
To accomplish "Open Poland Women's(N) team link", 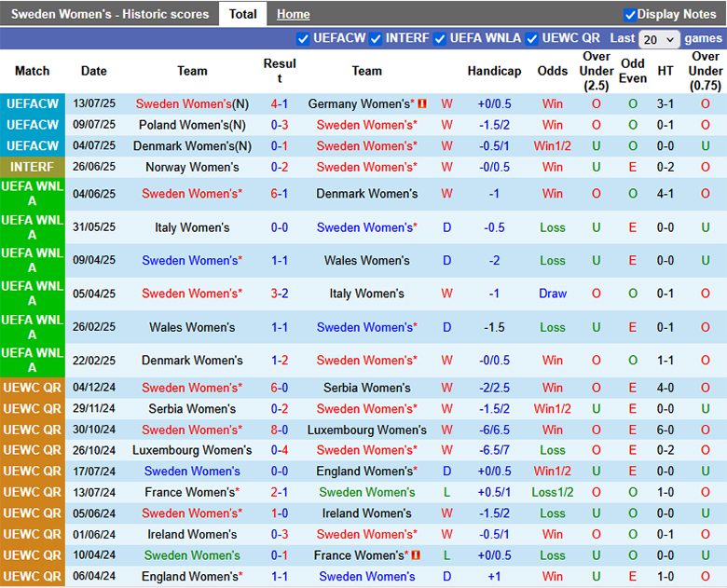I will pos(192,125).
